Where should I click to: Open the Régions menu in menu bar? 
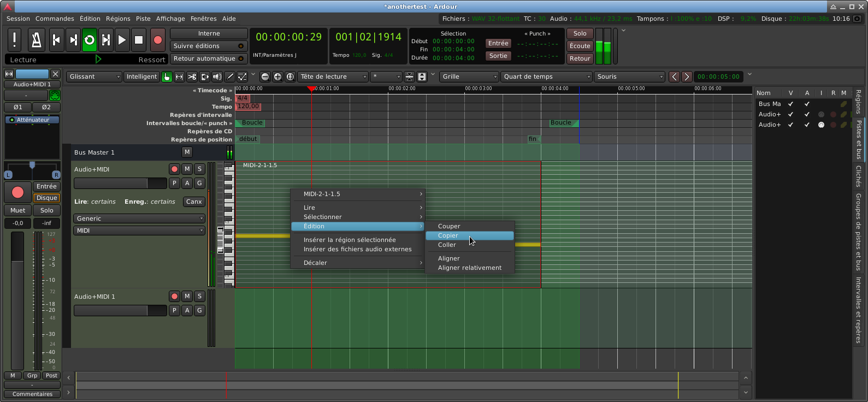point(118,19)
